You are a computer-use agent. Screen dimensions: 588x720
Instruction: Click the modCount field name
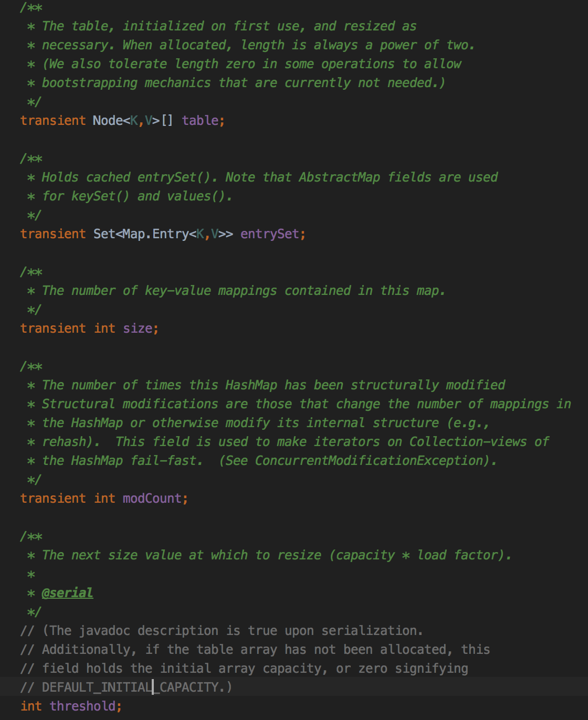(152, 499)
